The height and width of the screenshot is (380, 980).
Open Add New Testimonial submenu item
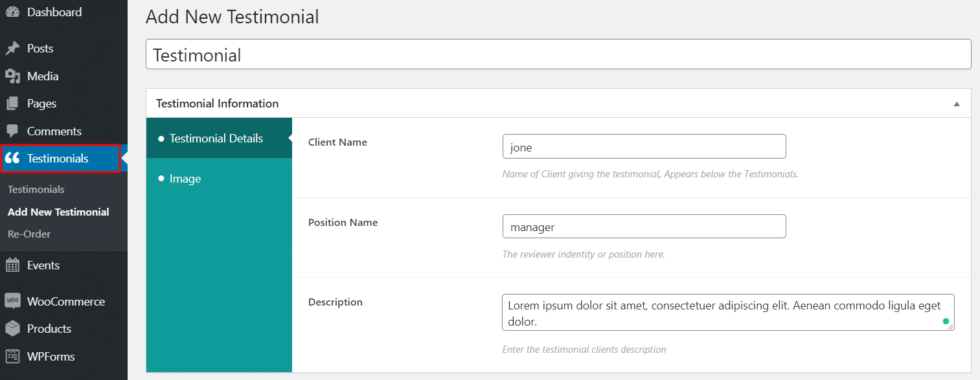click(58, 212)
